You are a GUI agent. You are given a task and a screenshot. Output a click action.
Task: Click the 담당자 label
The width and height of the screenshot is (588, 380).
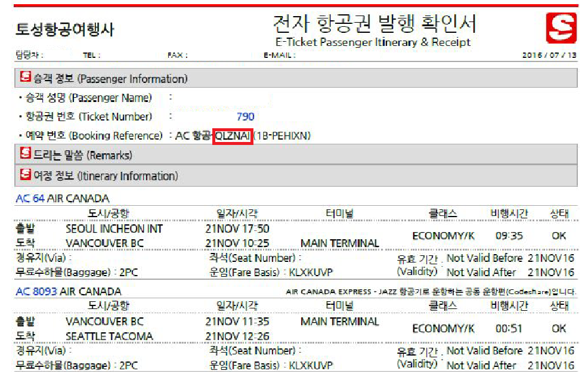(29, 55)
